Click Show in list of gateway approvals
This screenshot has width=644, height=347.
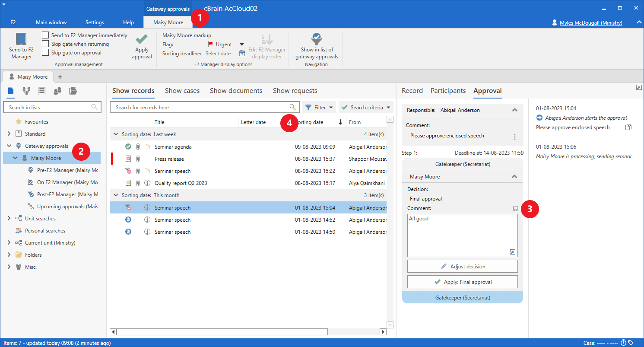317,46
